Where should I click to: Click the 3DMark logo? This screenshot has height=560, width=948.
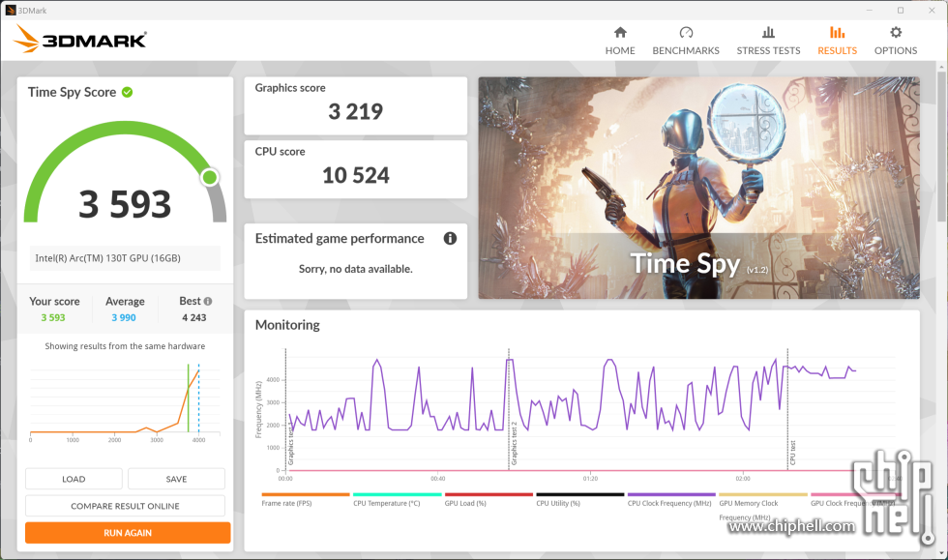(x=79, y=40)
